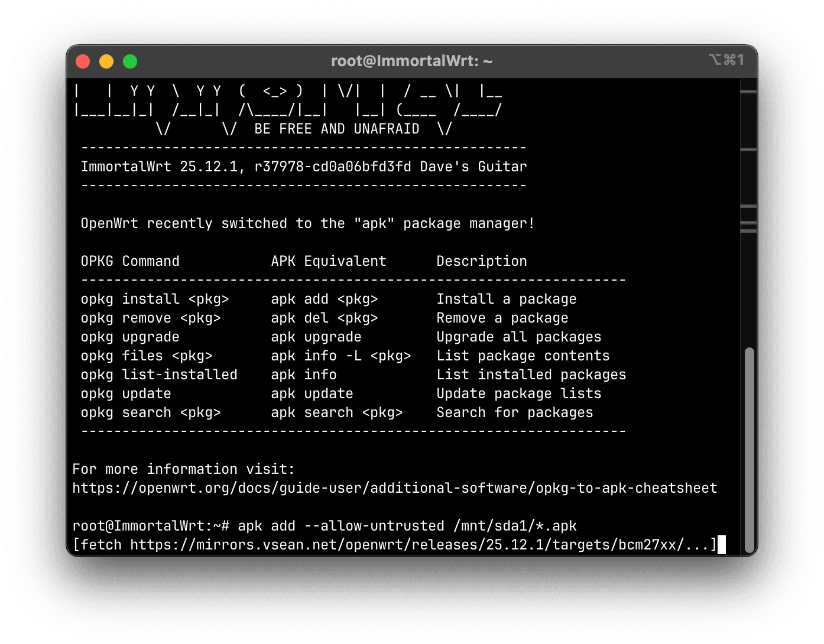Click the vertical scrollbar thumb
Screen dimensions: 824x644
coord(749,450)
